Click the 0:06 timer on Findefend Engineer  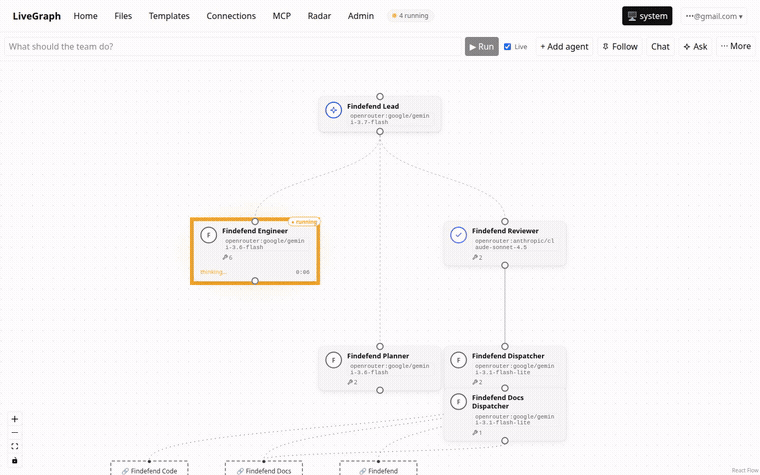302,272
